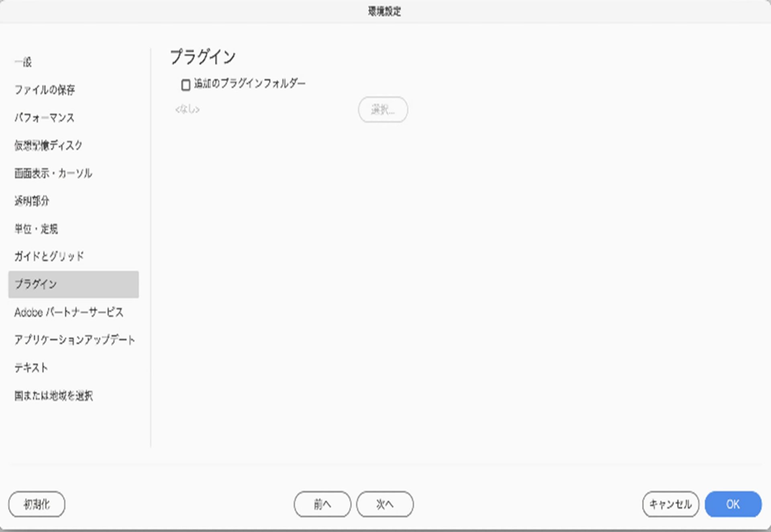Cancel with the キャンセル button
Viewport: 771px width, 532px height.
(670, 504)
